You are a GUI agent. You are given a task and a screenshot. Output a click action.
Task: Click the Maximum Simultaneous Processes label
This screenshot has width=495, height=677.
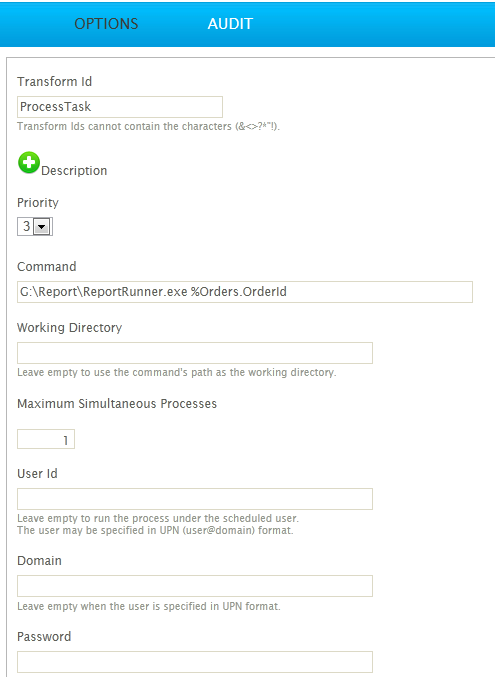click(117, 404)
